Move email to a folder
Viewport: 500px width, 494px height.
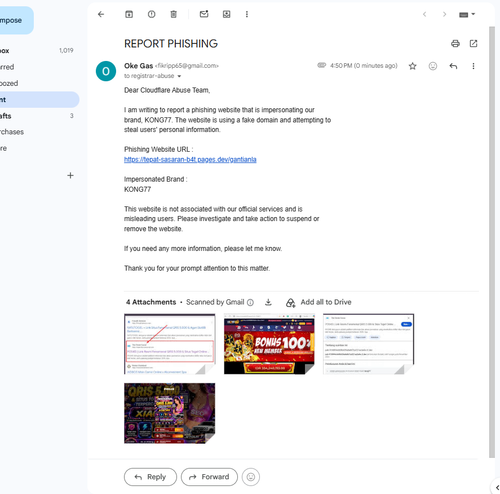pos(227,14)
